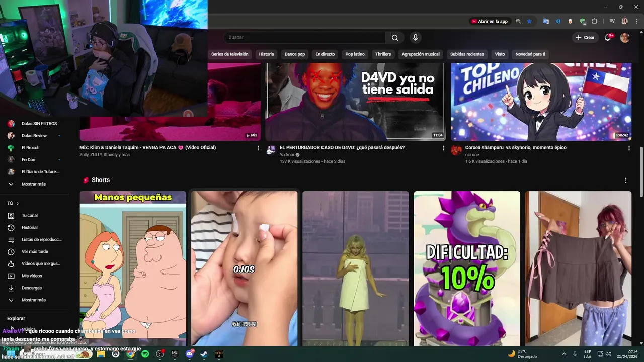This screenshot has width=644, height=362.
Task: Select the Pop latino filter chip
Action: click(x=355, y=54)
